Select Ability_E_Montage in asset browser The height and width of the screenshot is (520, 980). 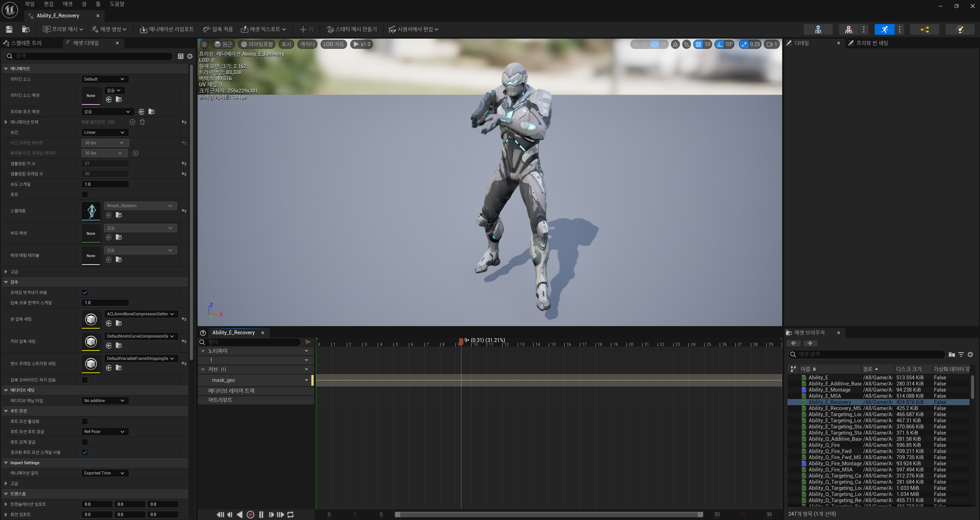pyautogui.click(x=829, y=390)
